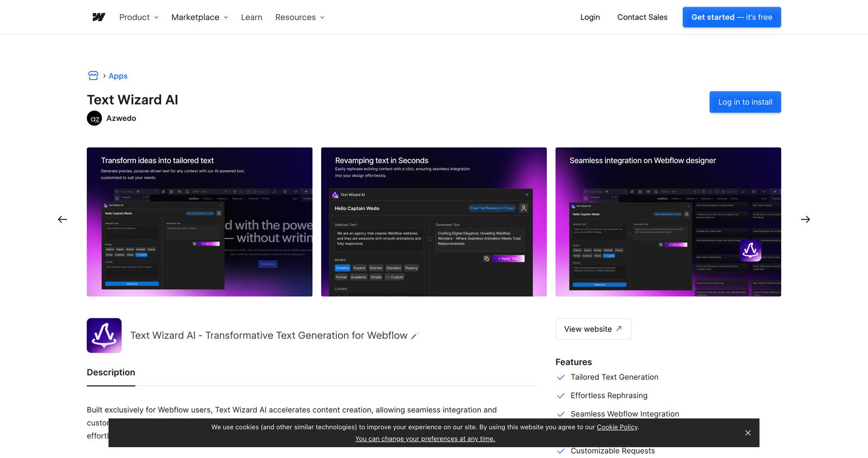868x458 pixels.
Task: Click the Text Wizard AI app logo
Action: click(104, 336)
